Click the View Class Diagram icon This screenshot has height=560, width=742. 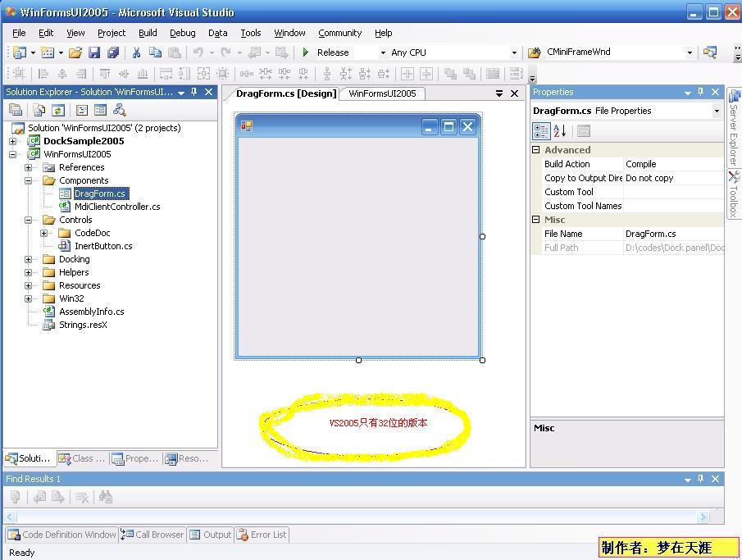tap(119, 111)
